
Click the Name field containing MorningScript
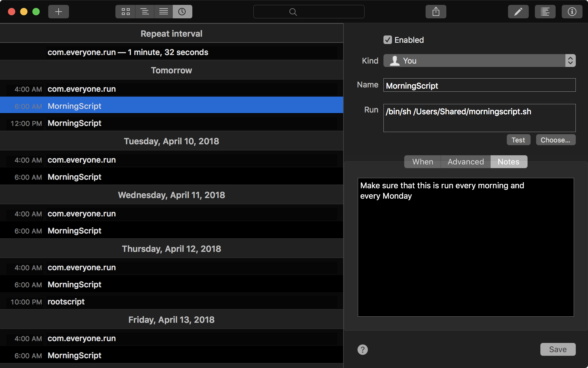pos(479,85)
